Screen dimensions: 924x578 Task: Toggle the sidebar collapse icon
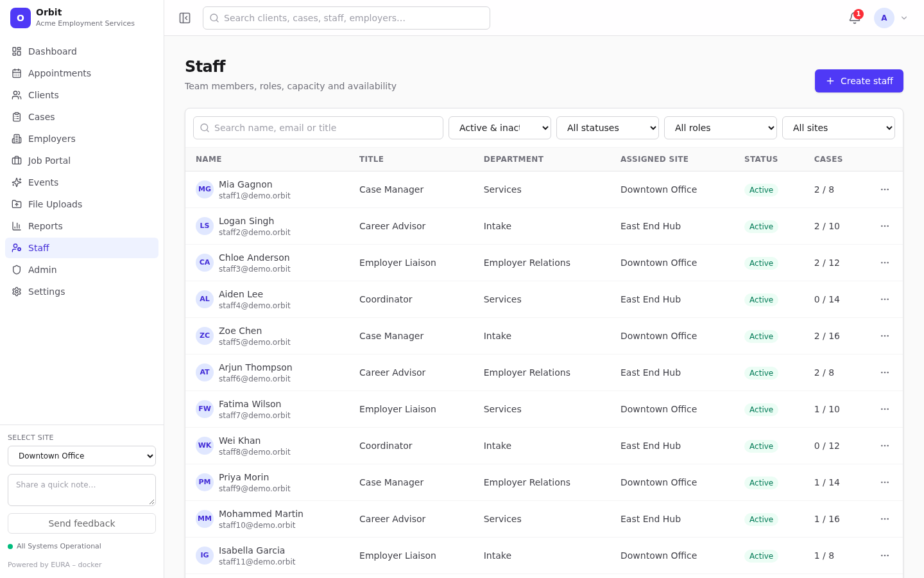tap(185, 18)
